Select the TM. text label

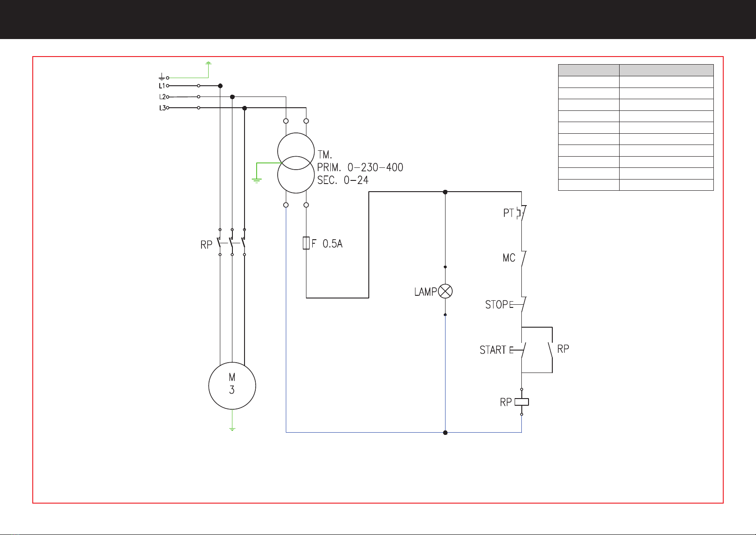(x=324, y=155)
